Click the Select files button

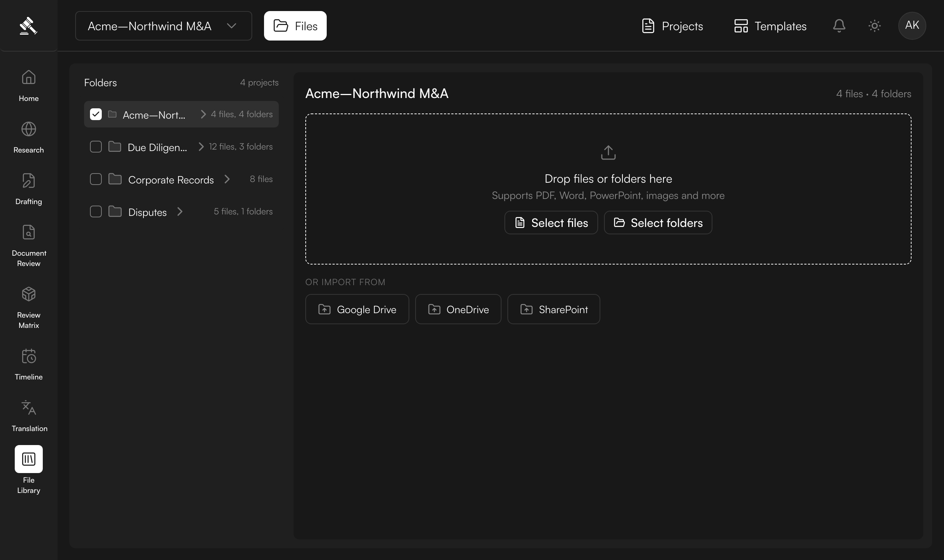(x=551, y=223)
